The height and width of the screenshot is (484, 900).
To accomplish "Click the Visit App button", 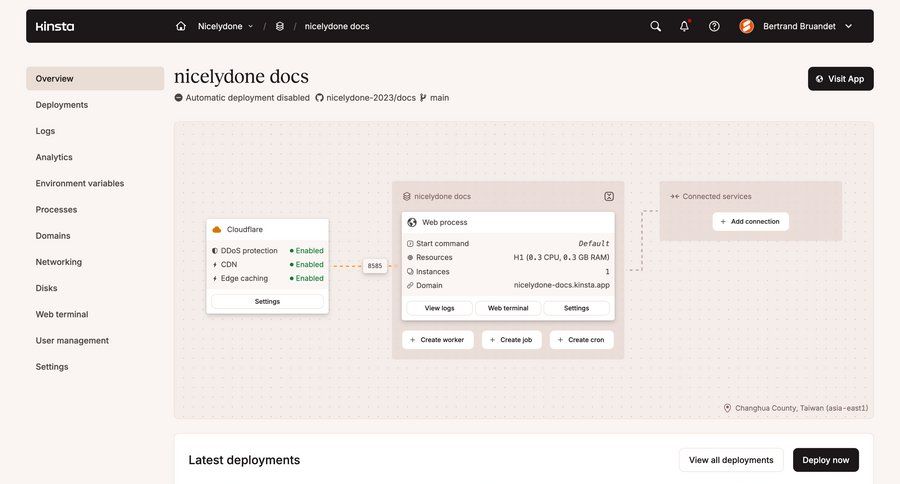I will pyautogui.click(x=840, y=79).
